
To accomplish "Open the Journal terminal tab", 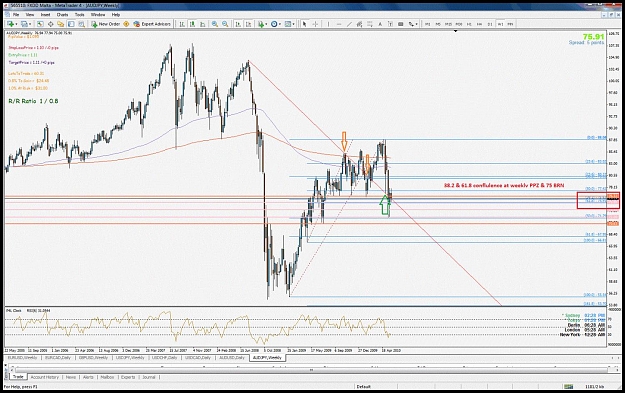I will [149, 377].
